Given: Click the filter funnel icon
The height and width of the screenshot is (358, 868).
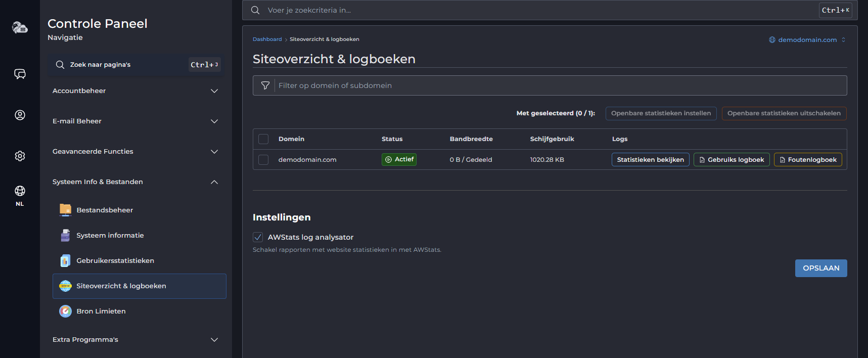Looking at the screenshot, I should pyautogui.click(x=265, y=85).
